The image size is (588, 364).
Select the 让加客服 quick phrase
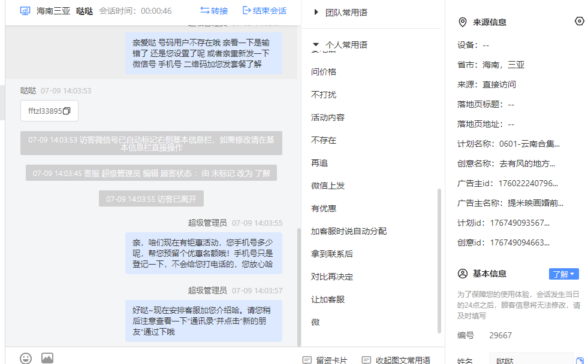[x=328, y=299]
